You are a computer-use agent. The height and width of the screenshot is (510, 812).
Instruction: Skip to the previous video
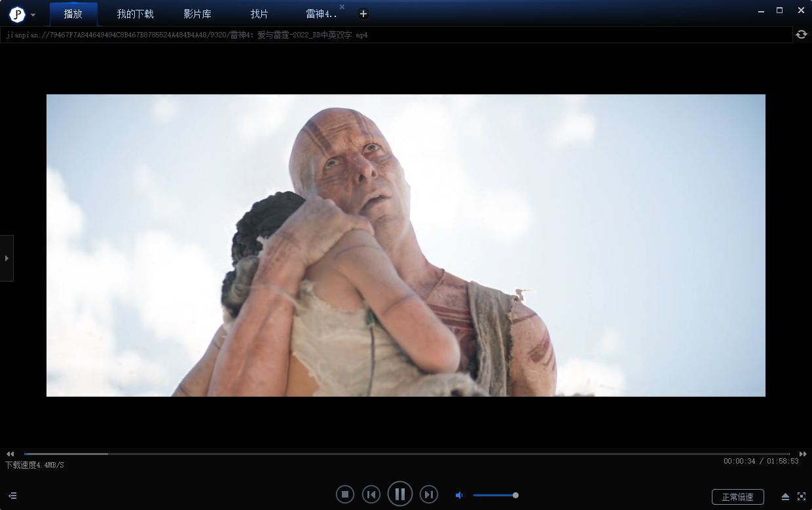click(371, 494)
